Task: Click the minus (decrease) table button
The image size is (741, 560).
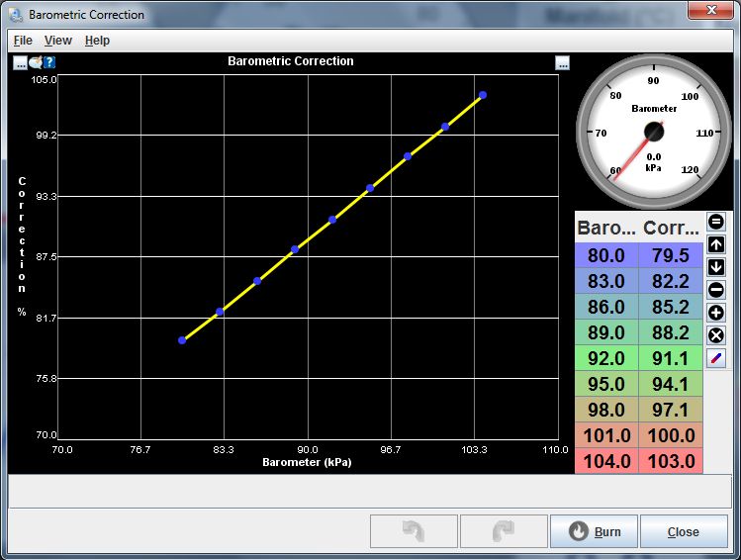Action: 716,290
